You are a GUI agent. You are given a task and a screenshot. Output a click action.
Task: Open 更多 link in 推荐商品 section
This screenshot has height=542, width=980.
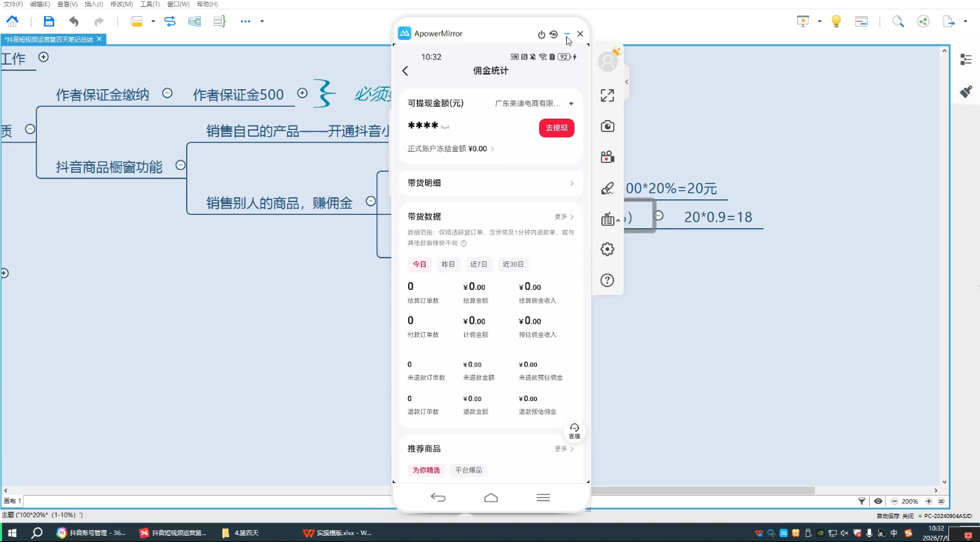click(564, 449)
